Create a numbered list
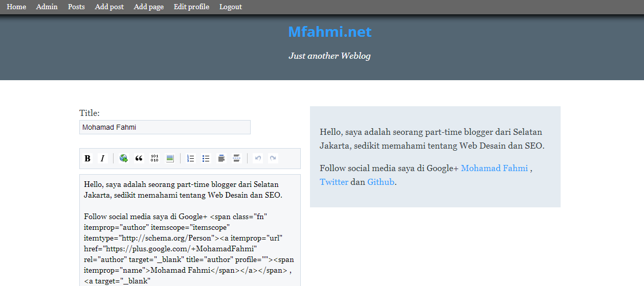The width and height of the screenshot is (644, 286). tap(191, 158)
